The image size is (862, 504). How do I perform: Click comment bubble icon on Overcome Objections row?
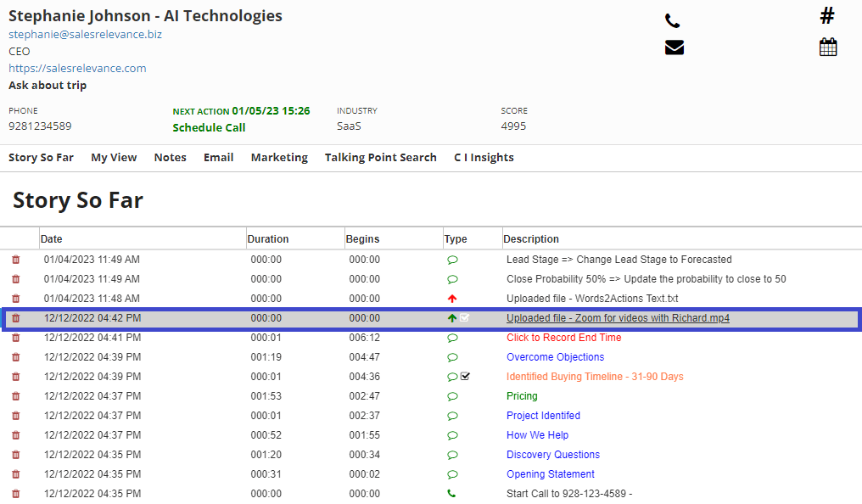pyautogui.click(x=452, y=357)
